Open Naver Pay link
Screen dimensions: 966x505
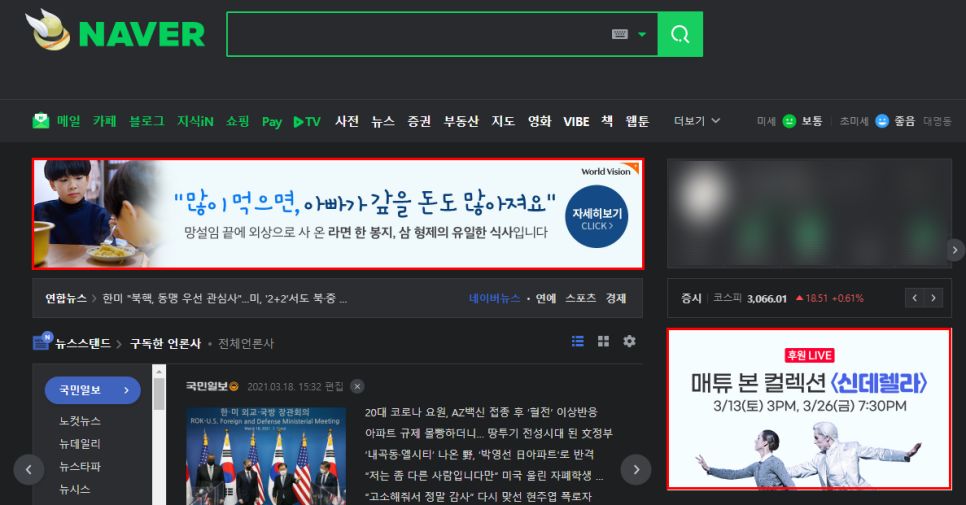tap(272, 121)
